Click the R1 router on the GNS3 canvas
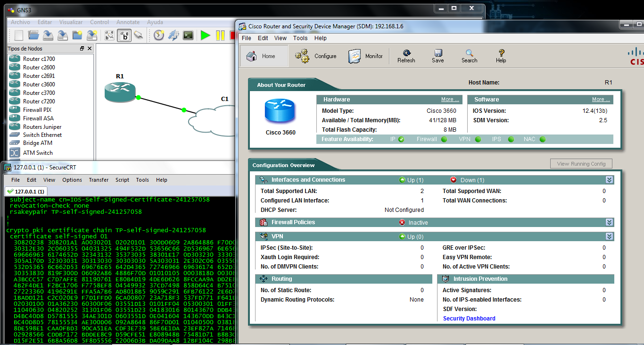 pyautogui.click(x=120, y=93)
